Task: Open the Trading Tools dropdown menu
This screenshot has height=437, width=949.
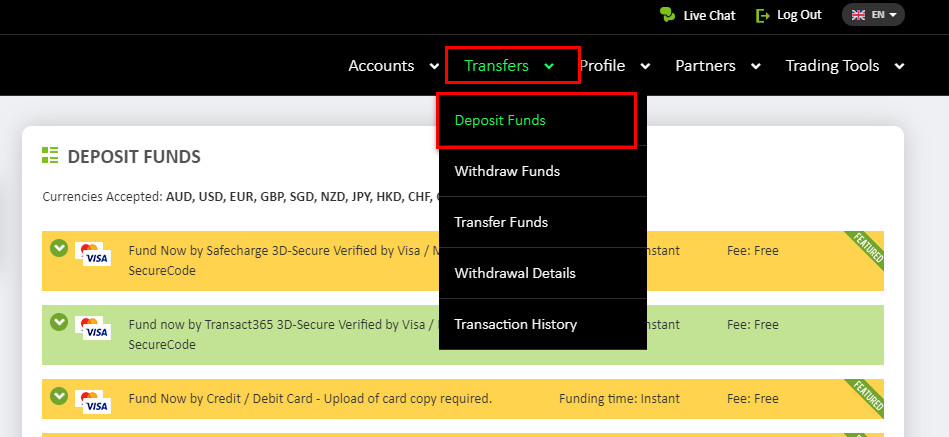Action: coord(844,66)
